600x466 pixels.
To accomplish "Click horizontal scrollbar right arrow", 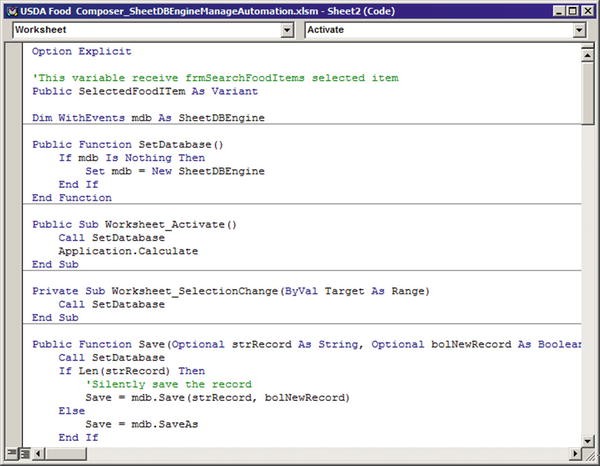I will click(575, 454).
